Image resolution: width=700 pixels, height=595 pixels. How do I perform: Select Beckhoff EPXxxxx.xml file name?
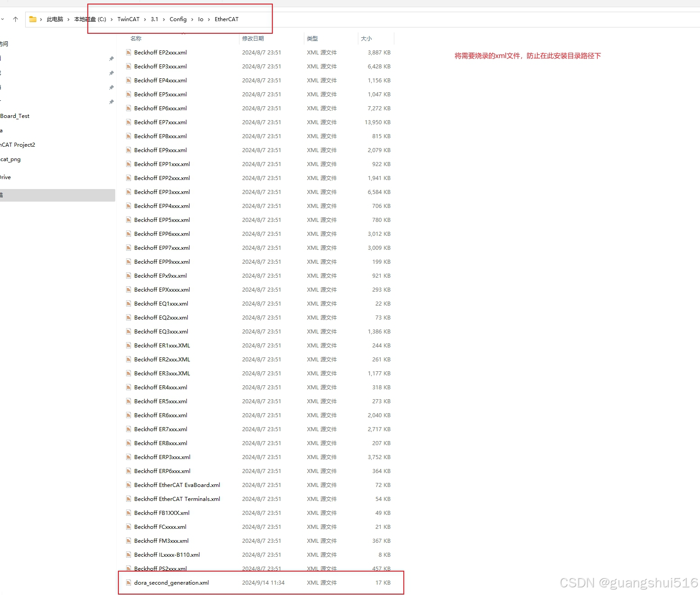coord(162,290)
